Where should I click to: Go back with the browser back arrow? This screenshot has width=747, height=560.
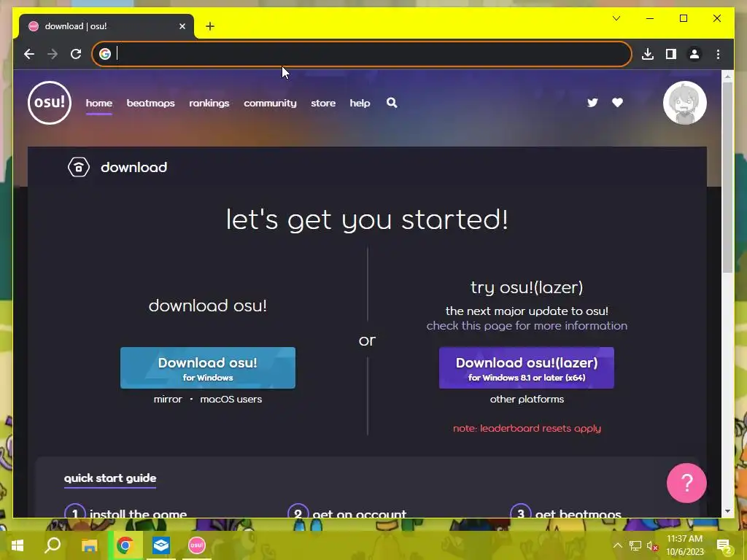pos(29,54)
